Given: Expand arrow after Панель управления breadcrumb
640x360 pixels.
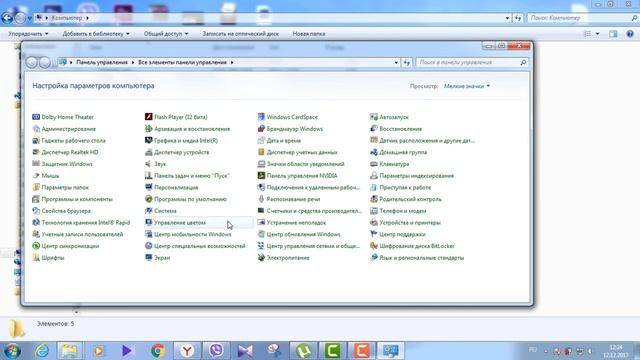Looking at the screenshot, I should coord(133,62).
